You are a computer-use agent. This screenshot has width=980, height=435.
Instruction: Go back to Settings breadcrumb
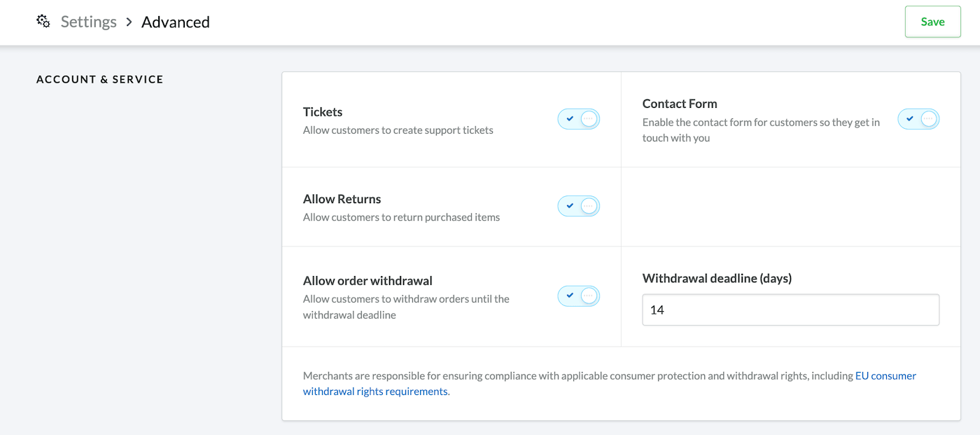click(x=89, y=22)
